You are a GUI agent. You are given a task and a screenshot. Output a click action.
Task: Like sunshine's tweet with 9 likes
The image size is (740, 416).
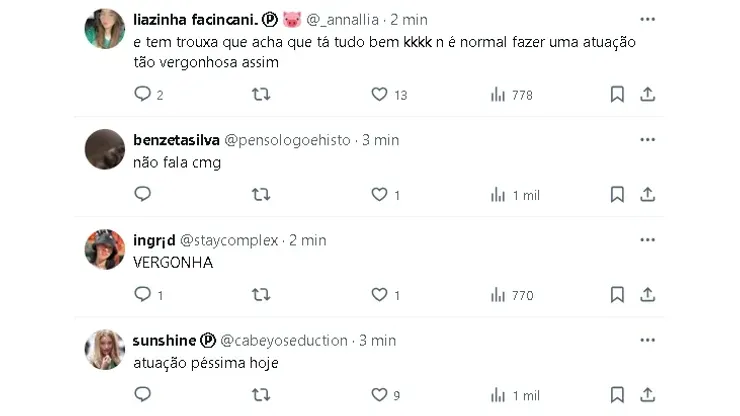pos(379,395)
